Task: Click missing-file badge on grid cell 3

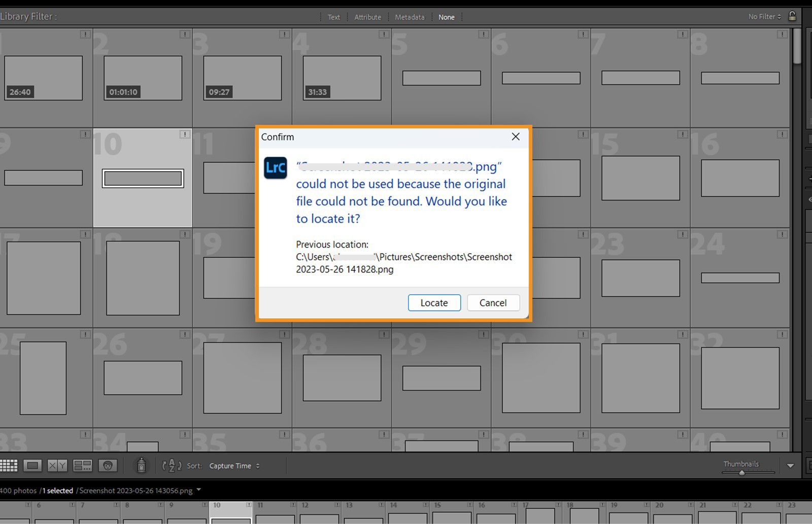Action: tap(285, 34)
